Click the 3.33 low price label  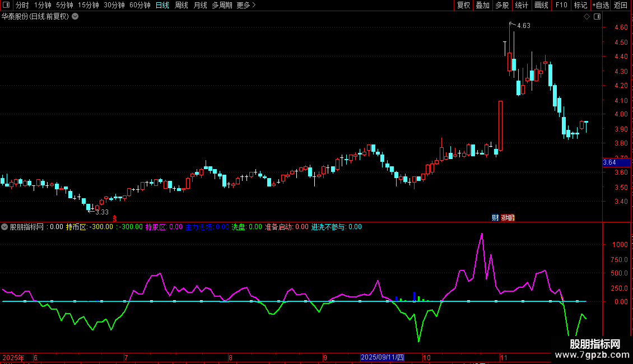[x=102, y=212]
